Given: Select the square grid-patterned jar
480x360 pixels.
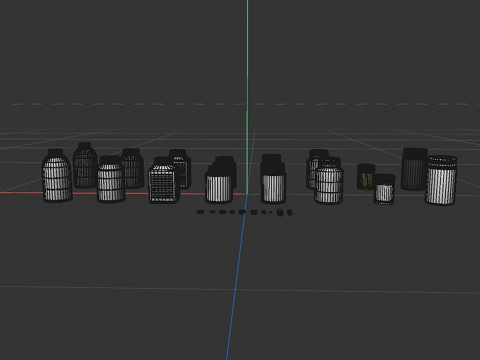Looking at the screenshot, I should coord(164,180).
